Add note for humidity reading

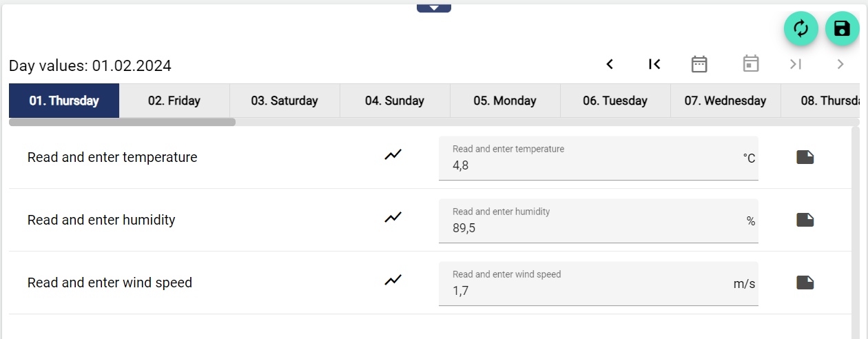click(805, 220)
